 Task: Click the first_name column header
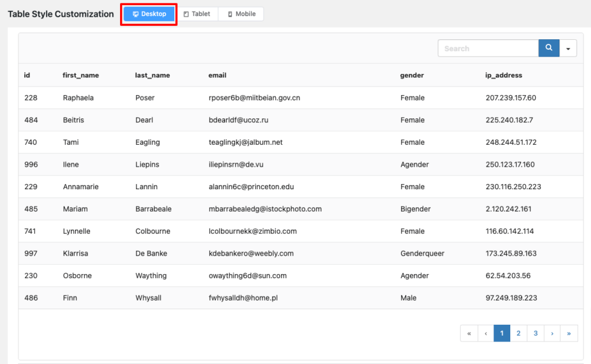click(x=81, y=76)
